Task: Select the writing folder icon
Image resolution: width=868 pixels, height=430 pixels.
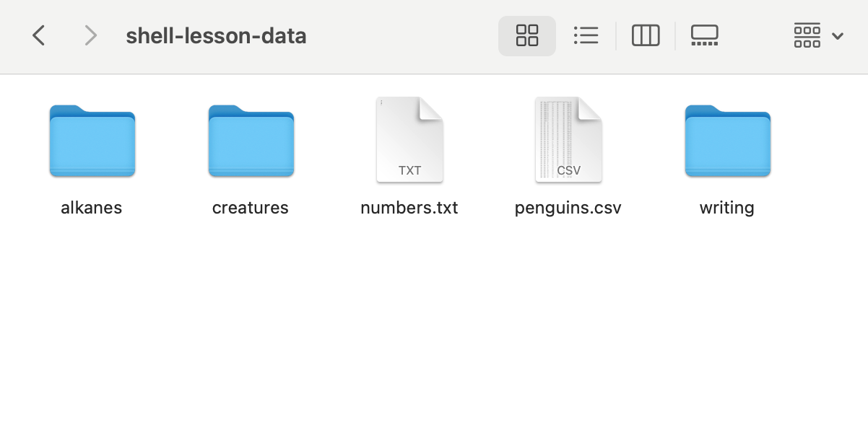Action: 727,141
